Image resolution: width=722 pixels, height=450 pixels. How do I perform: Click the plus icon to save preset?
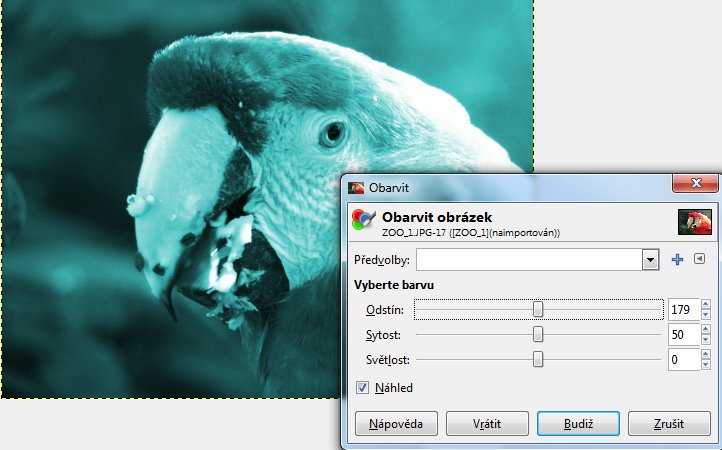point(677,260)
